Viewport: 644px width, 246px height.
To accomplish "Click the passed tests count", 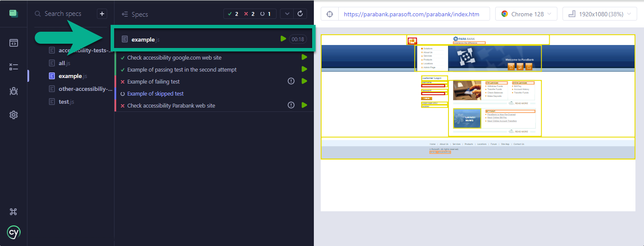I will click(233, 14).
